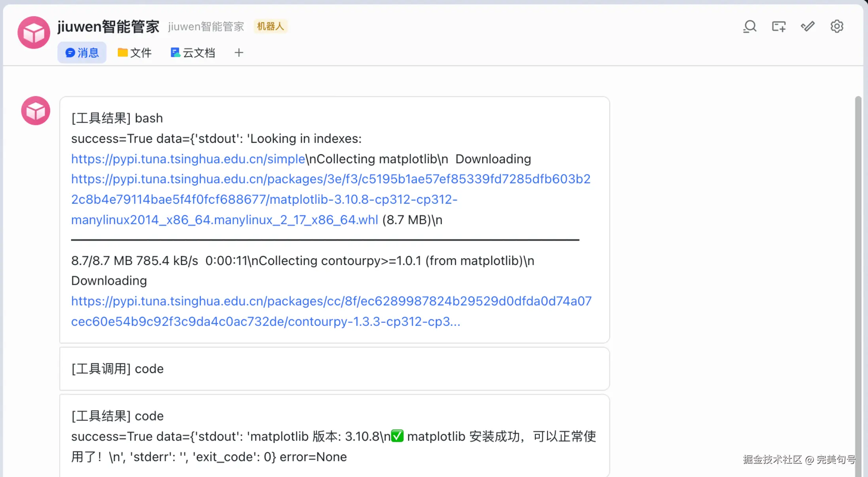
Task: Switch to the 消息 tab
Action: coord(82,53)
